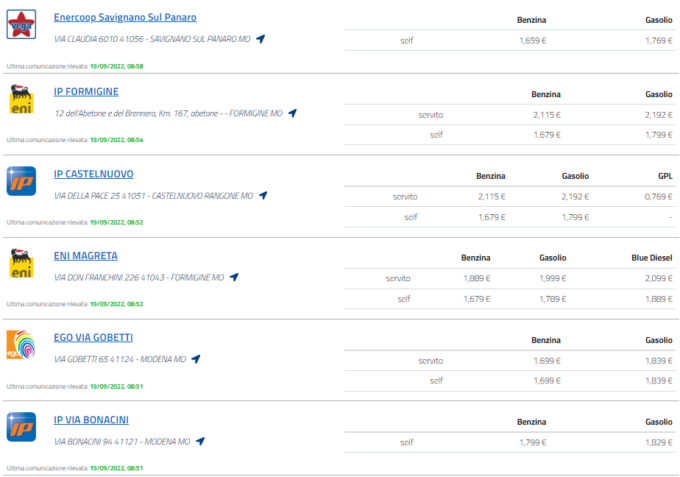
Task: Open navigation arrow for Via Bonacini address
Action: [200, 441]
